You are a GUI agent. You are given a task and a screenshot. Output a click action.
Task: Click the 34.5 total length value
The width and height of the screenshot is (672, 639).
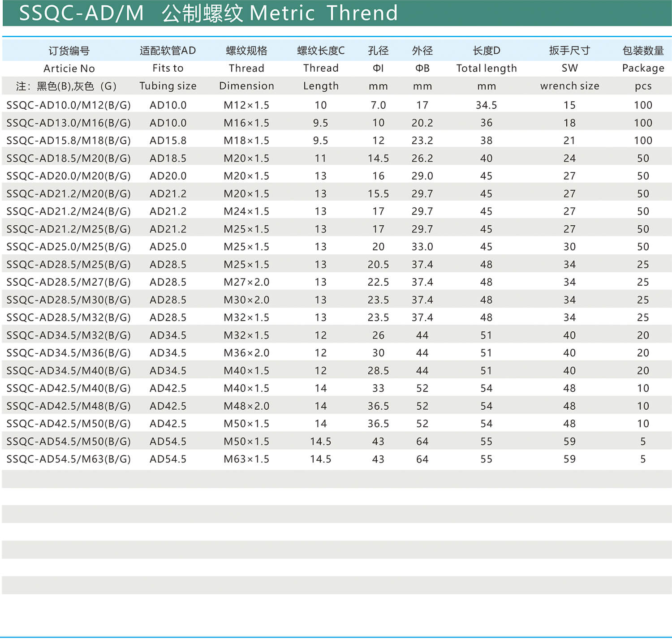[486, 105]
